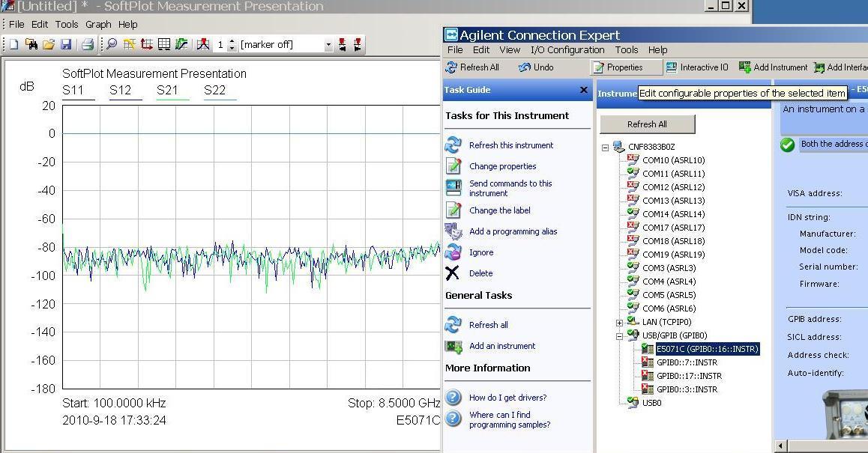Select COM3 (ASRL3) in instrument tree
Viewport: 868px width, 453px height.
pyautogui.click(x=669, y=268)
